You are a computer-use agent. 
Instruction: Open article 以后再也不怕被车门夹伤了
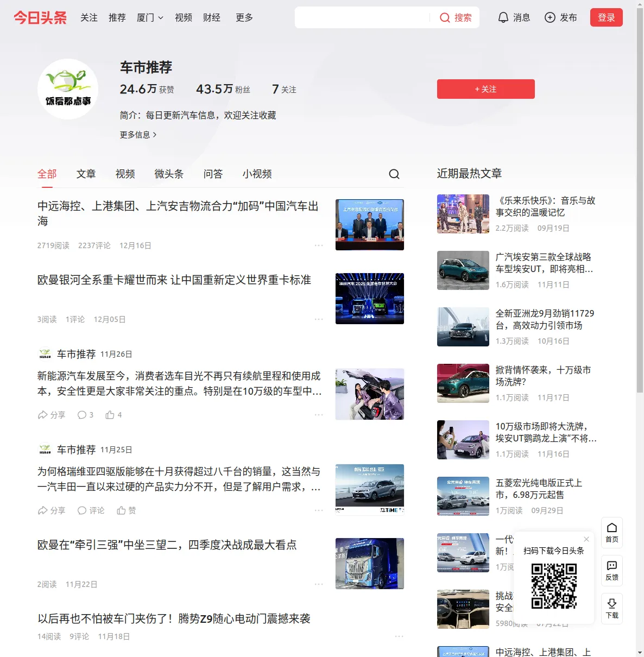(174, 618)
